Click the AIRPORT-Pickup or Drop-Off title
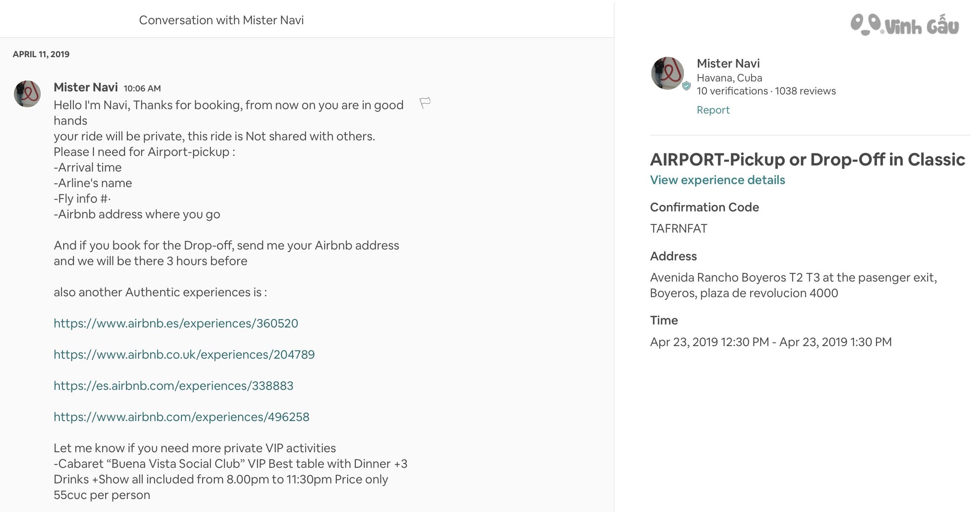The height and width of the screenshot is (512, 980). pyautogui.click(x=808, y=159)
